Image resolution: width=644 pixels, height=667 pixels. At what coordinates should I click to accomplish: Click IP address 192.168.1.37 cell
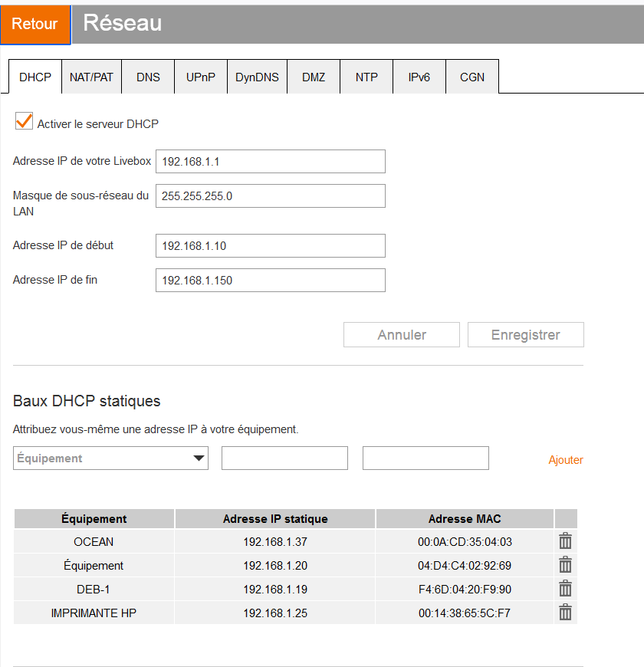click(275, 541)
